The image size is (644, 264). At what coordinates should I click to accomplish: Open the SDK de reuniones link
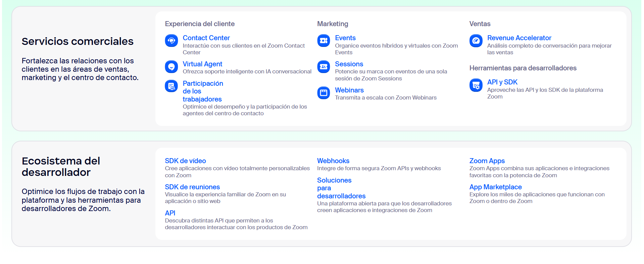pyautogui.click(x=192, y=187)
